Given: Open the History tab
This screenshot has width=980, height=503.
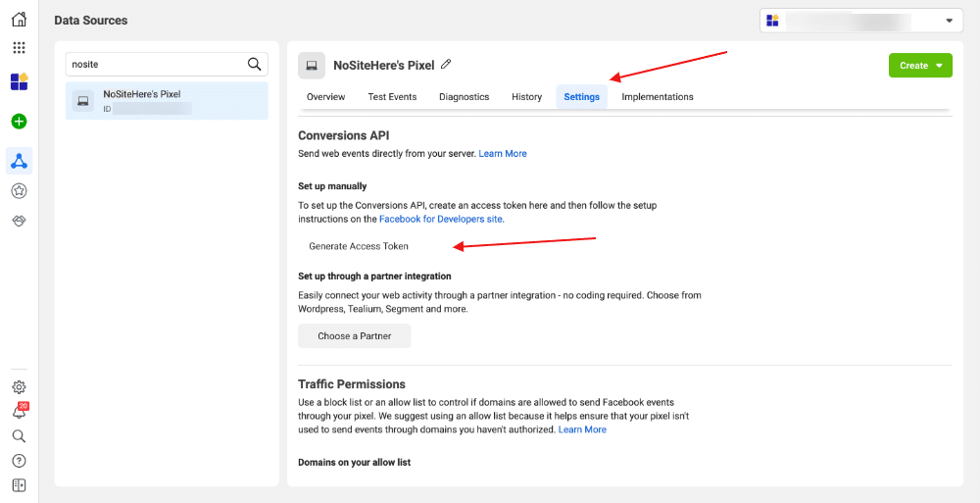Looking at the screenshot, I should (x=526, y=97).
